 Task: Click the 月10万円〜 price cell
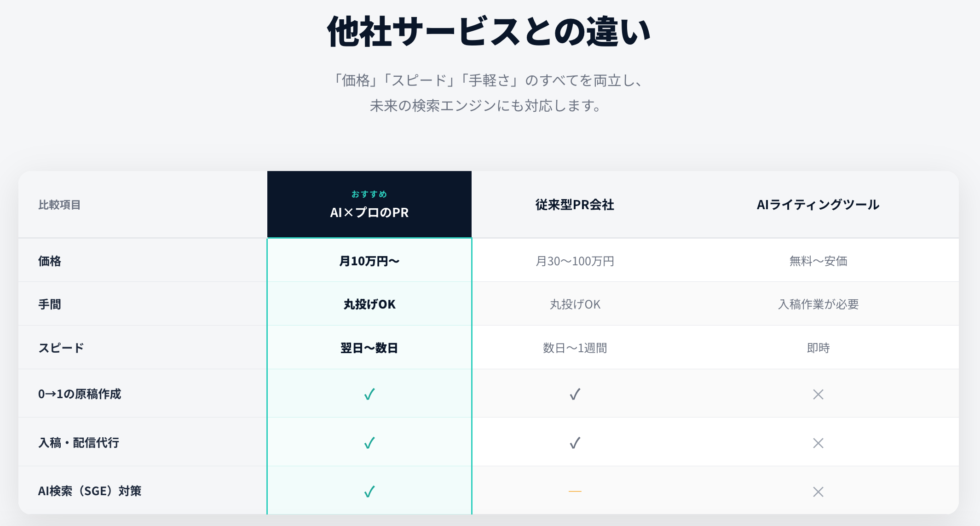[x=369, y=261]
